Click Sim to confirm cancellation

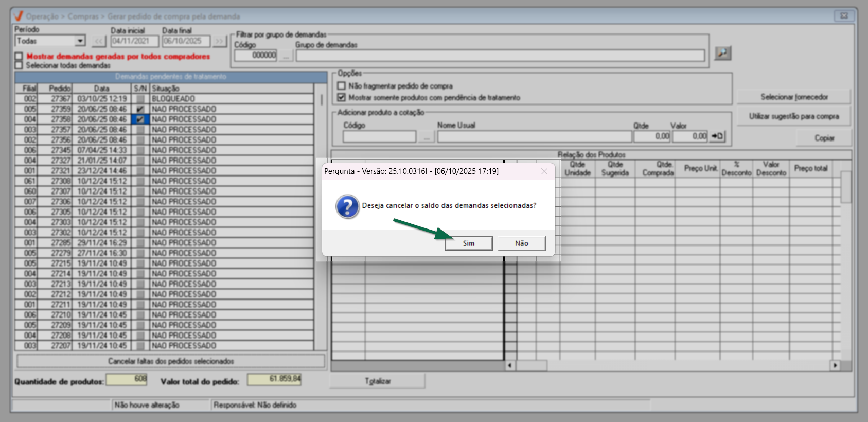click(468, 243)
